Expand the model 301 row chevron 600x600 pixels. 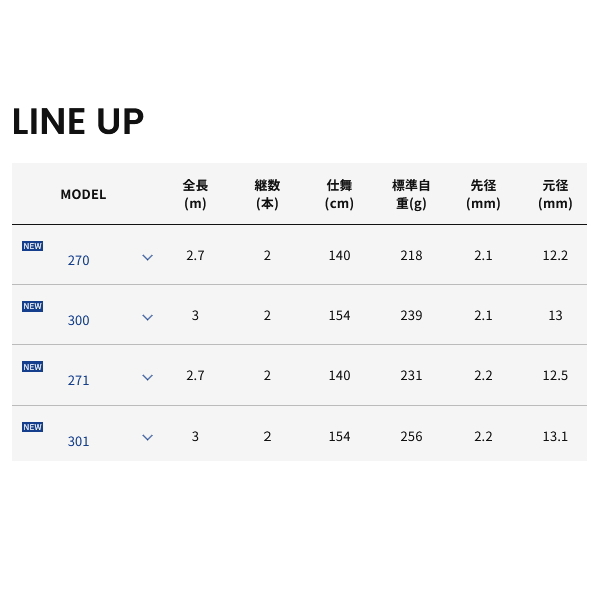point(147,437)
